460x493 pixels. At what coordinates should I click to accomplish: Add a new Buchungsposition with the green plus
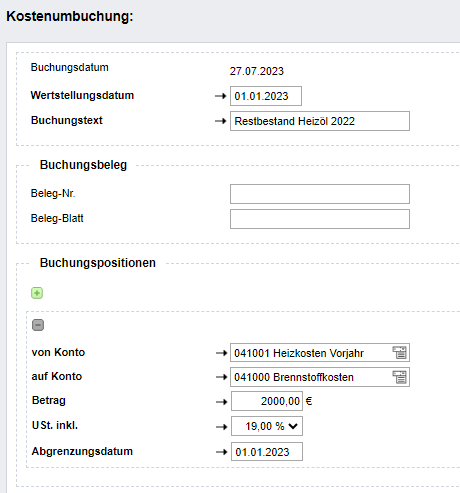37,293
